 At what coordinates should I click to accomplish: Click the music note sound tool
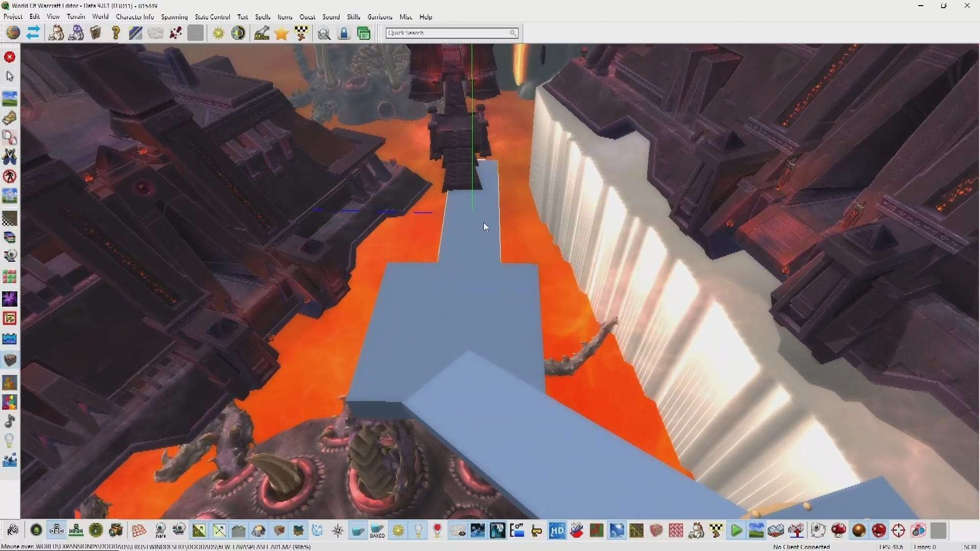pos(10,421)
